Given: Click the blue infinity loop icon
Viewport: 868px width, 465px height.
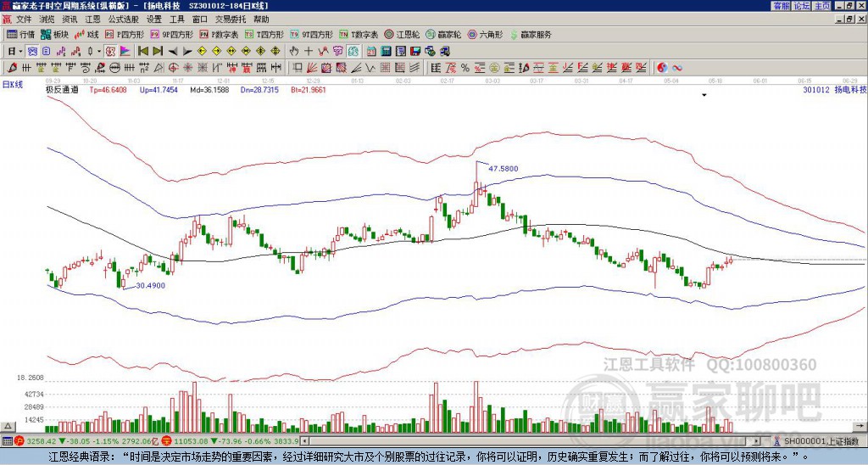Looking at the screenshot, I should tap(676, 68).
